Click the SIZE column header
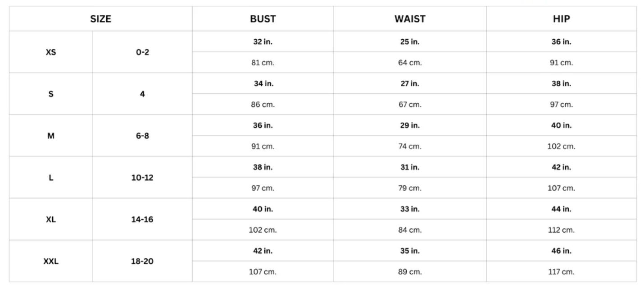The image size is (644, 285). [x=100, y=19]
